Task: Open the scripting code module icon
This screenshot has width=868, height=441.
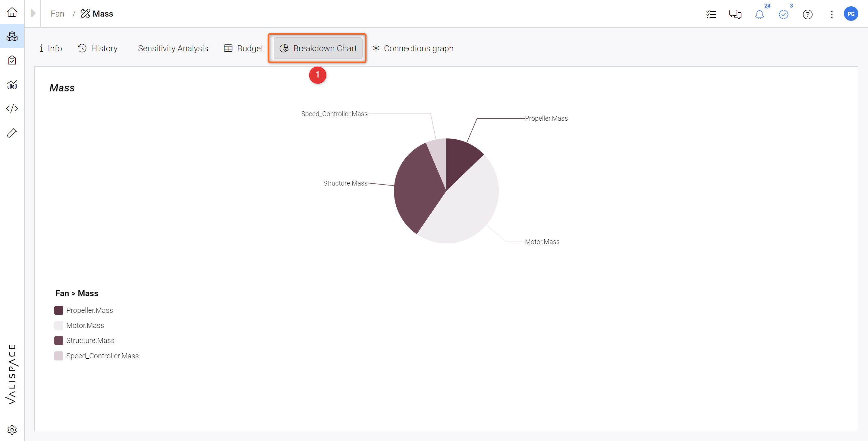Action: [x=12, y=109]
